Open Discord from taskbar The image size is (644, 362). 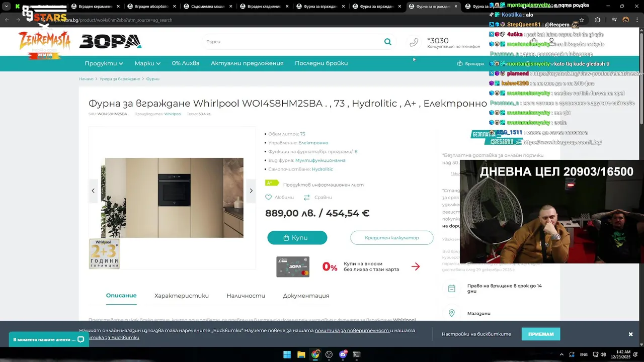click(x=343, y=354)
